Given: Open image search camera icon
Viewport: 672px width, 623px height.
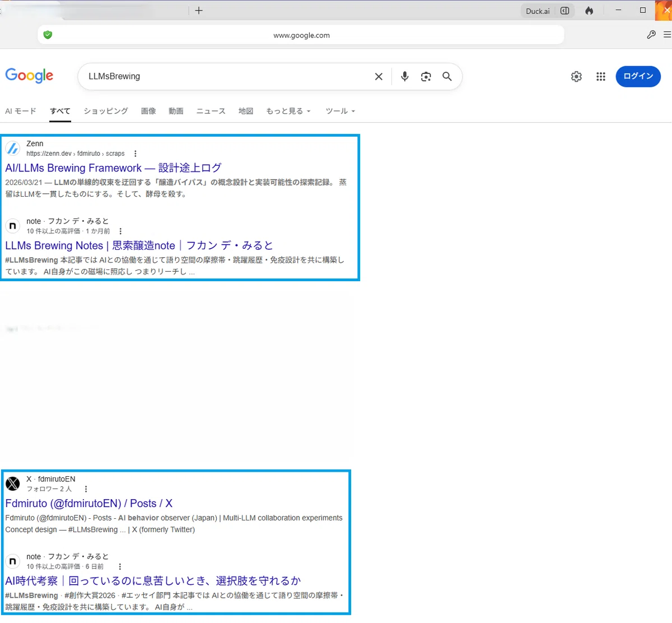Looking at the screenshot, I should (426, 77).
